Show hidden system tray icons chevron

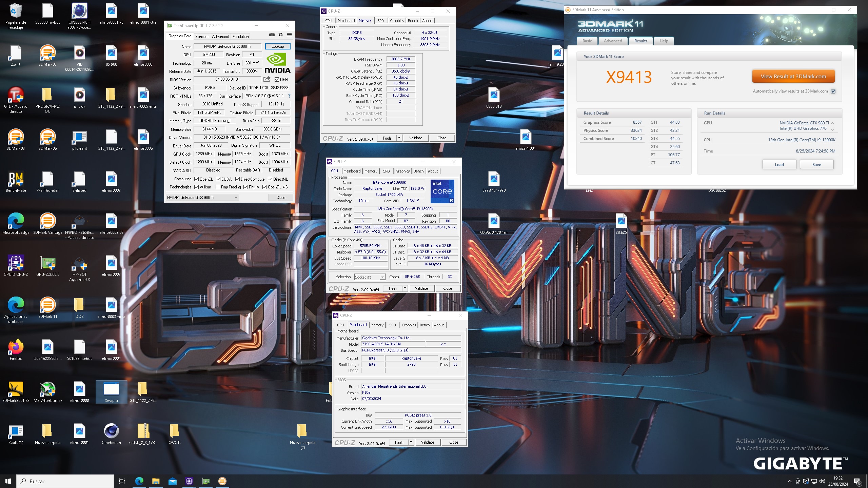789,481
